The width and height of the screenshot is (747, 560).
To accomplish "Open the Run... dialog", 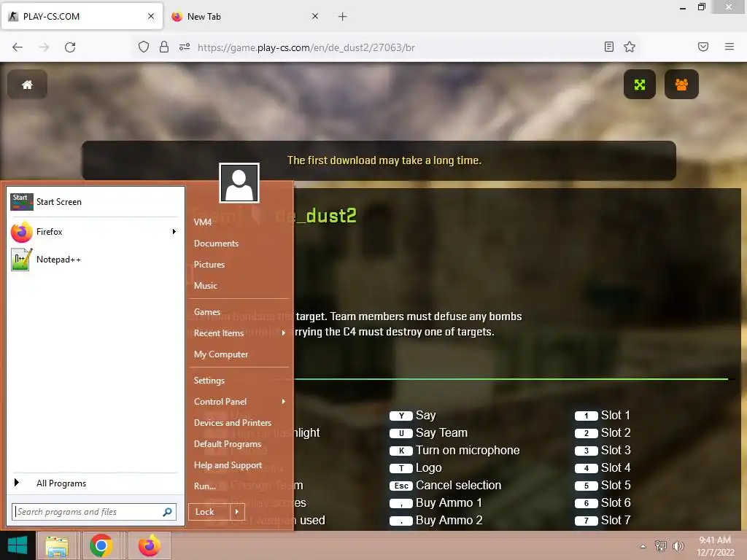I will pos(205,486).
